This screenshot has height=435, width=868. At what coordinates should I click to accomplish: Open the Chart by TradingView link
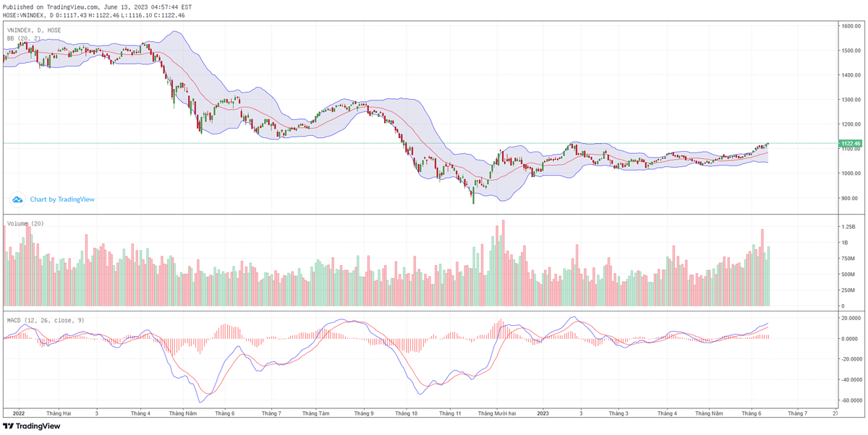point(62,199)
